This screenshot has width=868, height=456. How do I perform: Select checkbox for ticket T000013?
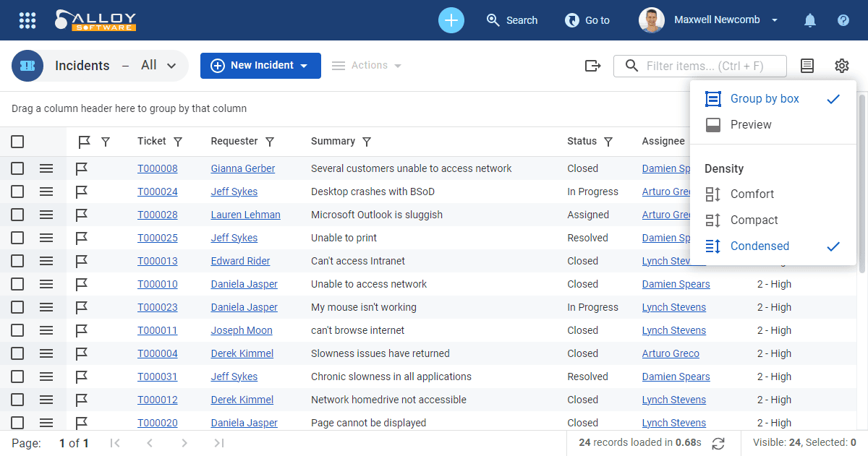(17, 261)
